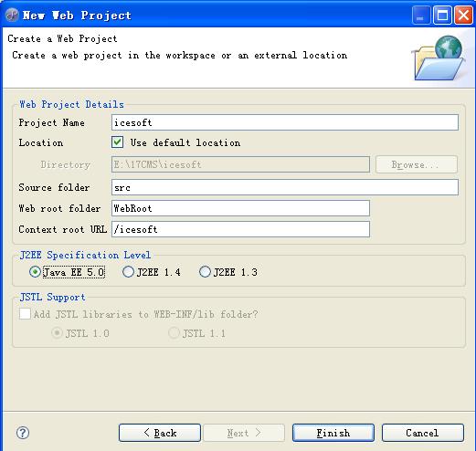
Task: Focus the Project Name field
Action: click(x=285, y=122)
